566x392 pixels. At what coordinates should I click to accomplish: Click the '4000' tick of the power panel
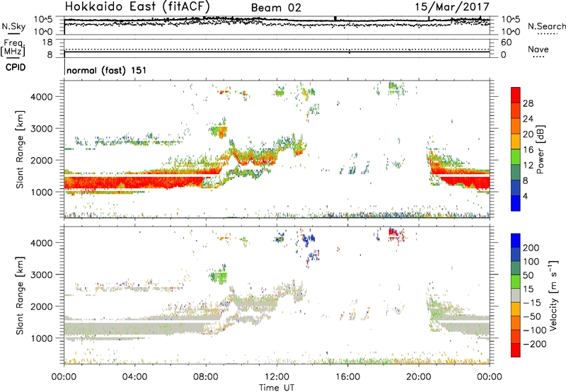click(41, 97)
